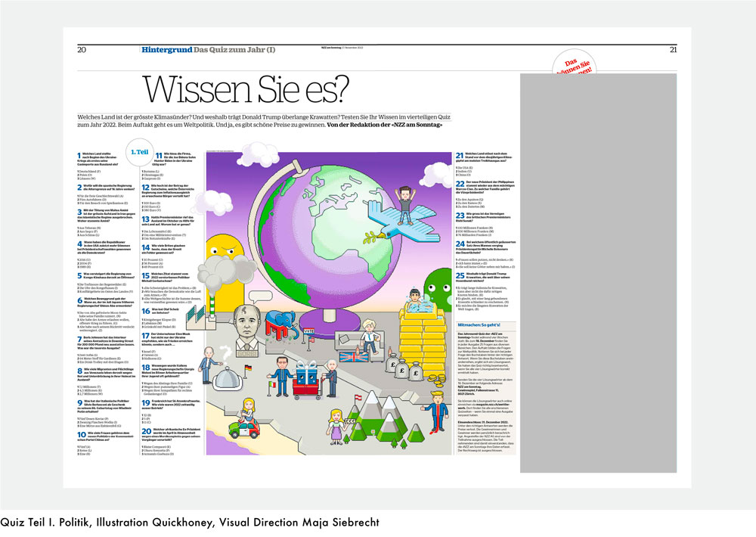Click the "Wissen Sie es?" headline

pos(246,89)
